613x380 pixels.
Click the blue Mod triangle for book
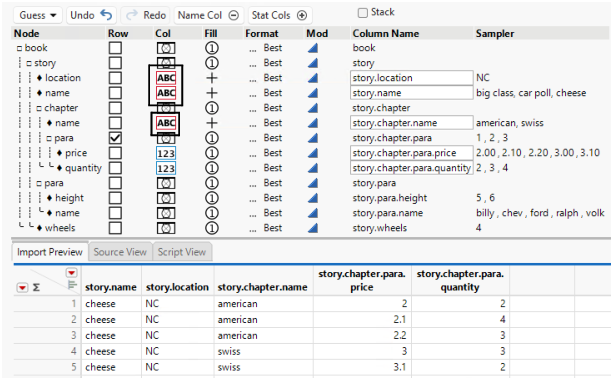point(313,48)
